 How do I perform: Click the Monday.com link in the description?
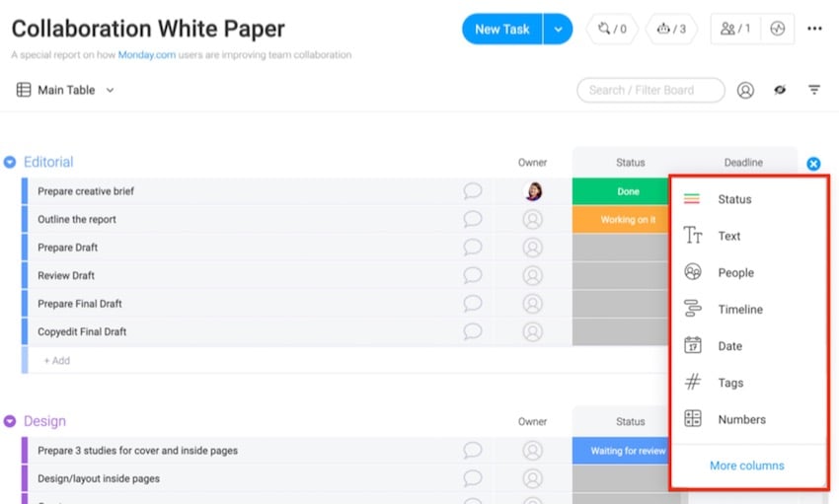[x=147, y=54]
